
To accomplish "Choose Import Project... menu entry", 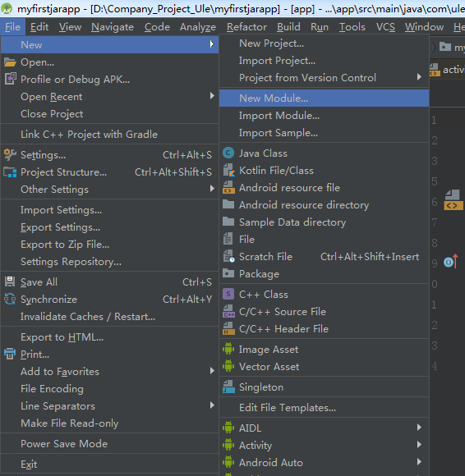I will (324, 61).
